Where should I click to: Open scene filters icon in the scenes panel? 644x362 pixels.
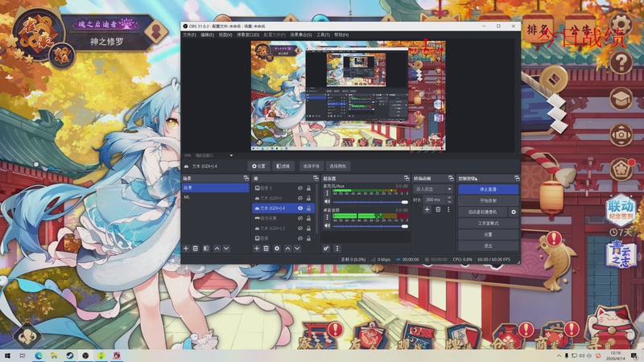pos(206,249)
